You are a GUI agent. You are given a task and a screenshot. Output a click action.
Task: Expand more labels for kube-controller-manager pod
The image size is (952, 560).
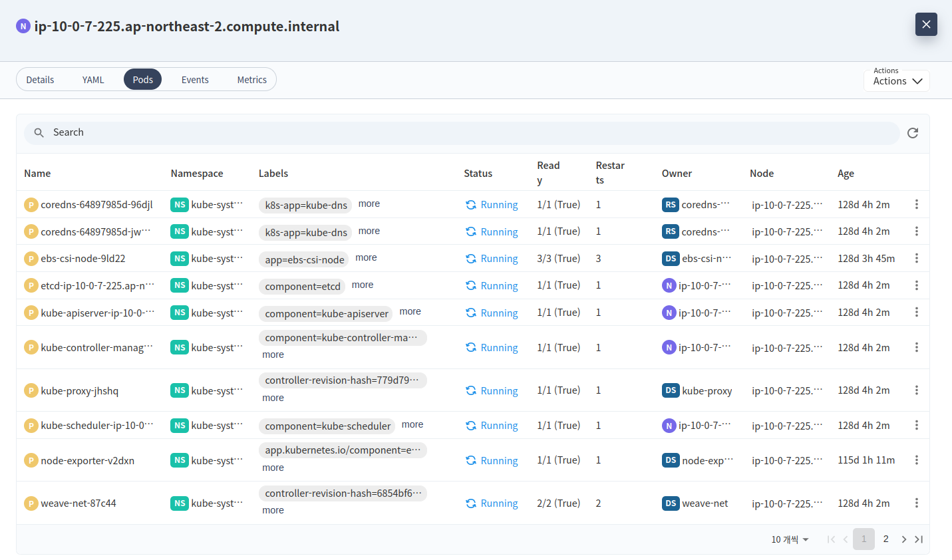pyautogui.click(x=273, y=354)
